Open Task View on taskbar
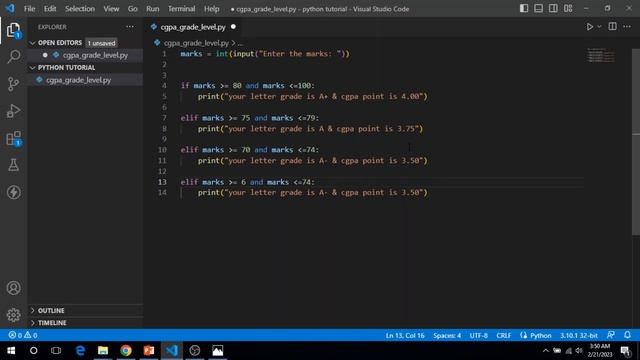Image resolution: width=640 pixels, height=360 pixels. tap(56, 351)
